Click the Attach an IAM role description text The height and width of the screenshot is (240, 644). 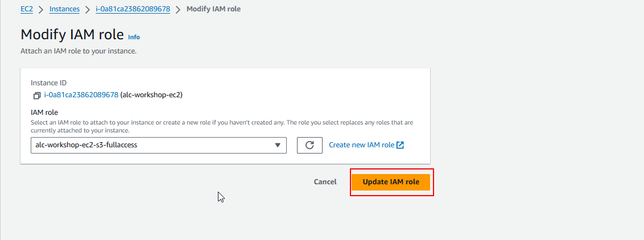[x=79, y=51]
